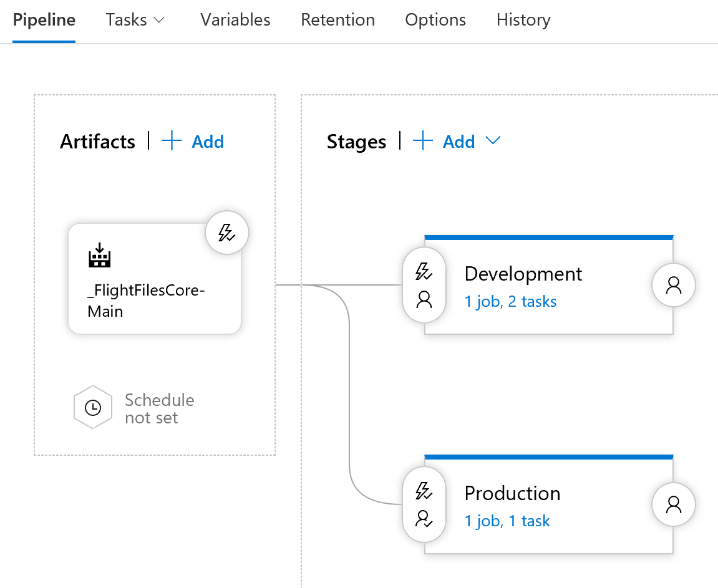Open Development's 1 job, 2 tasks link

510,302
